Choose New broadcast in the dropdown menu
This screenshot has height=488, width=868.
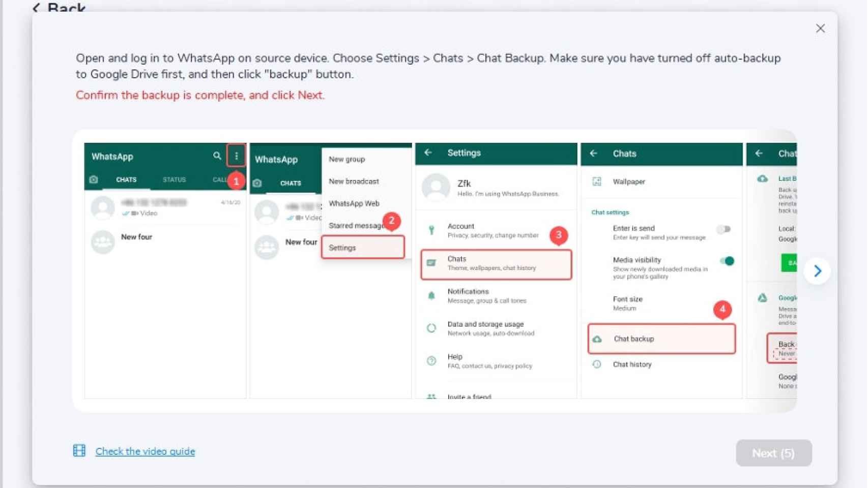(354, 181)
